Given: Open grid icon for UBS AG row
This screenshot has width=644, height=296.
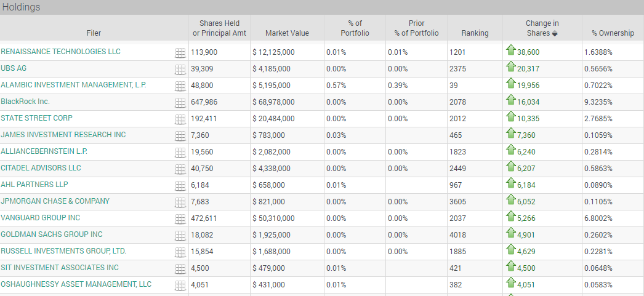Looking at the screenshot, I should tap(180, 70).
